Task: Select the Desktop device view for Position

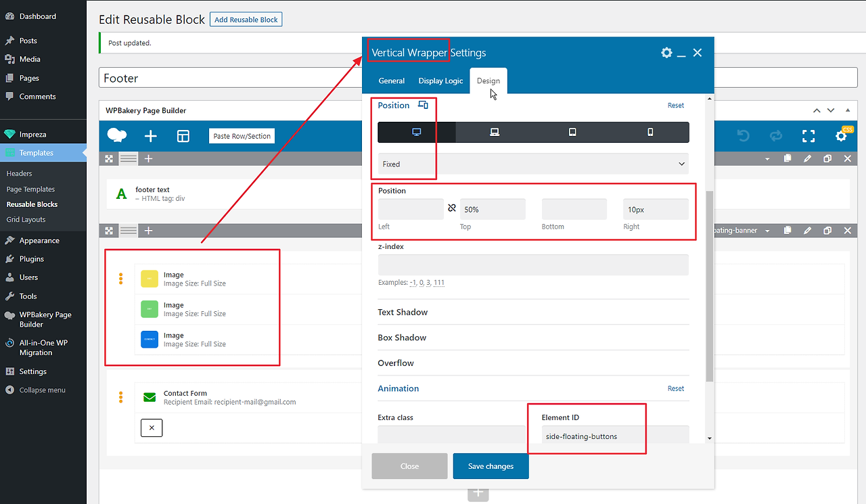Action: coord(417,132)
